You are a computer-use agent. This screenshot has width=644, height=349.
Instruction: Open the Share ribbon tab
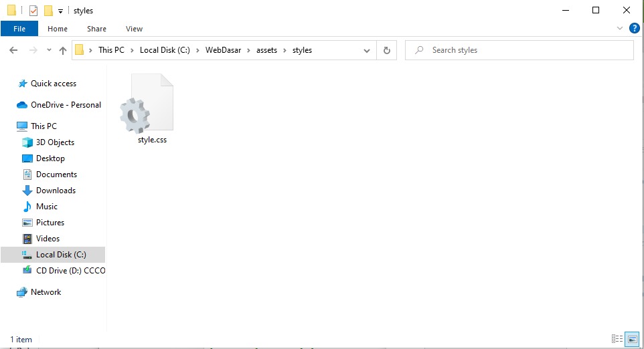[x=96, y=29]
